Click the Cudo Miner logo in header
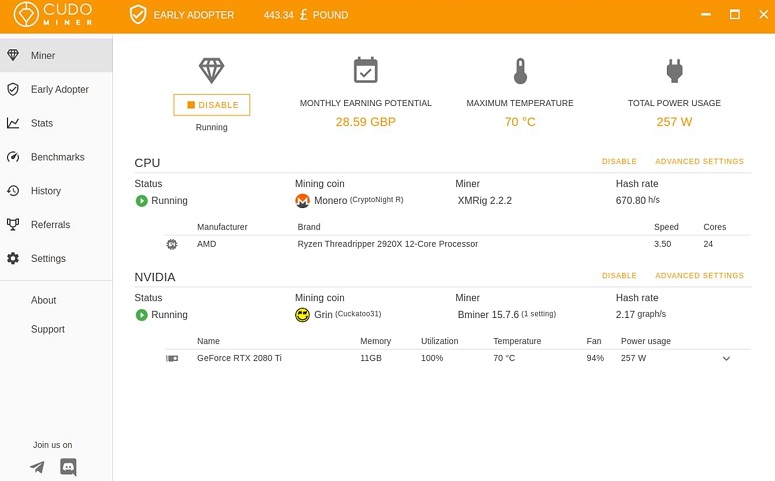 pyautogui.click(x=53, y=14)
